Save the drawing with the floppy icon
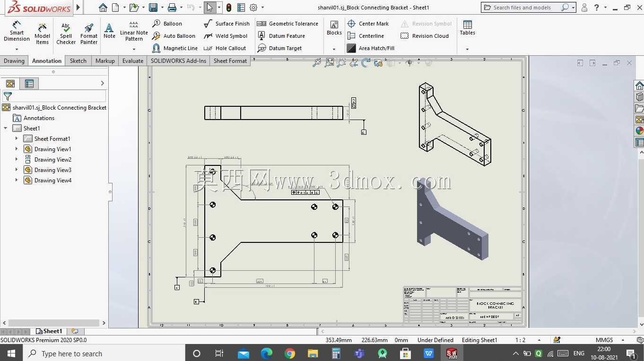644x361 pixels. point(153,8)
